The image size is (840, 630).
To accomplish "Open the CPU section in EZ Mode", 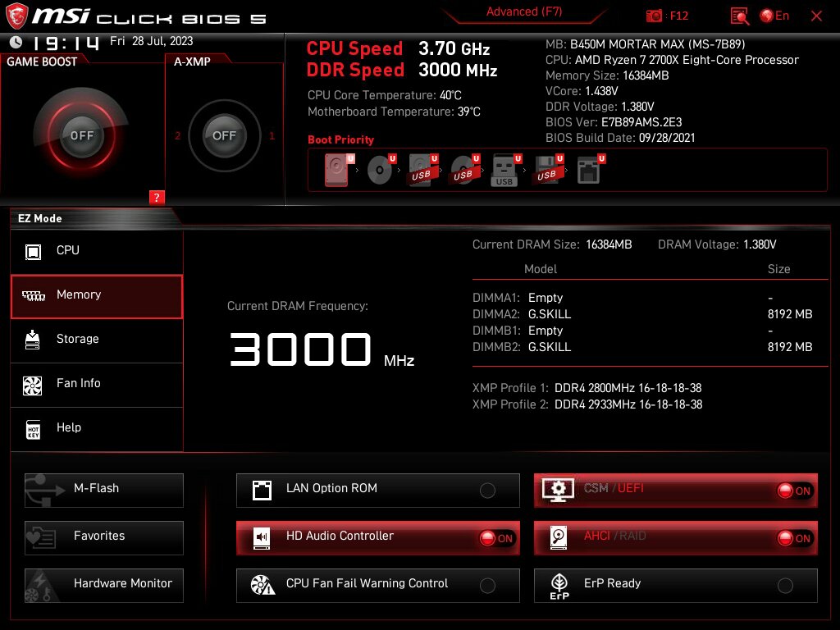I will point(97,251).
